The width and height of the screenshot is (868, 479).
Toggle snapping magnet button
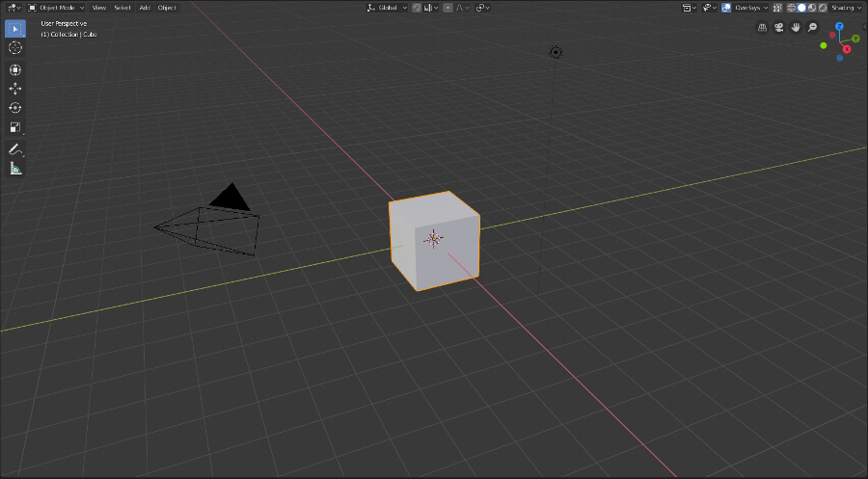[417, 8]
